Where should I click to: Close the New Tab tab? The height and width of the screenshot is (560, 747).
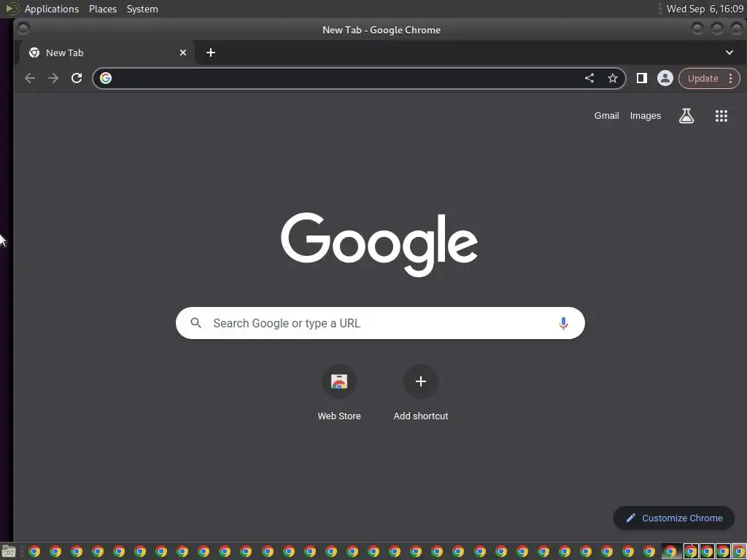tap(183, 52)
